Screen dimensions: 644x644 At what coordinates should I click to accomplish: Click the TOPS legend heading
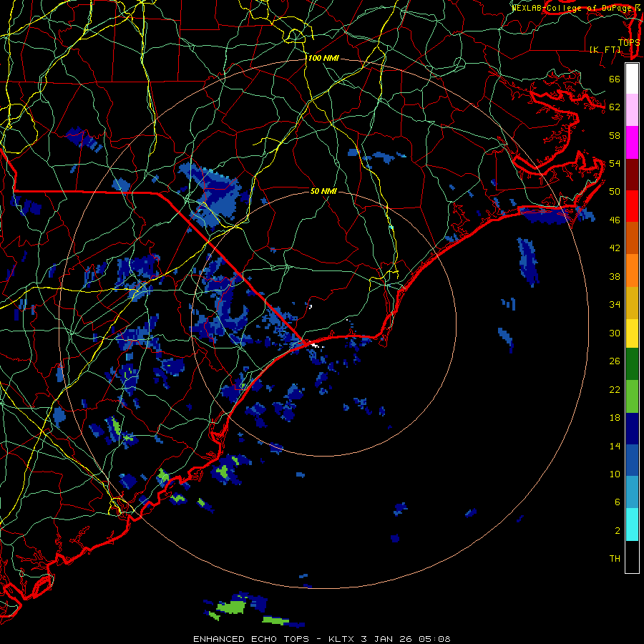point(629,42)
